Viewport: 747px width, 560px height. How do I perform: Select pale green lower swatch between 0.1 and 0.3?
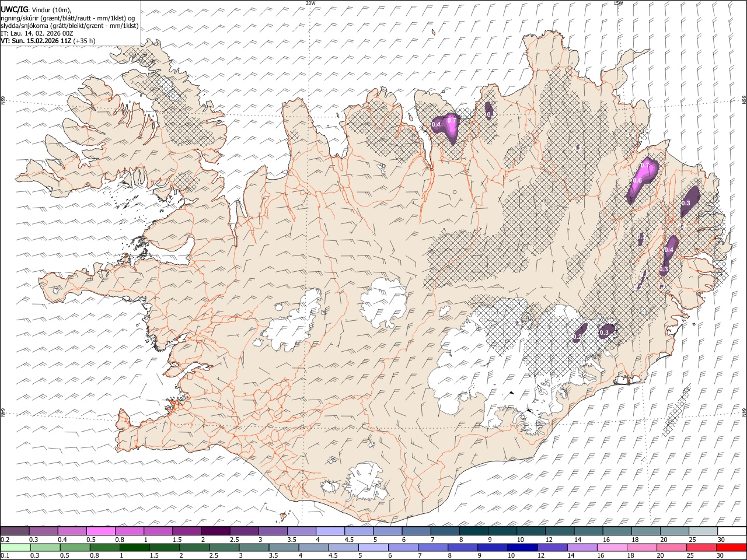pos(15,547)
